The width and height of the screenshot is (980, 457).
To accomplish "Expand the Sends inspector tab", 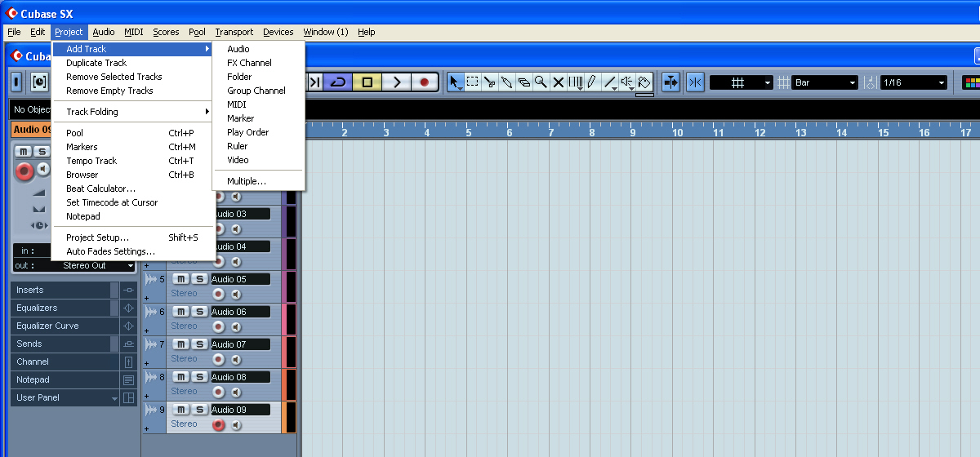I will pos(65,344).
